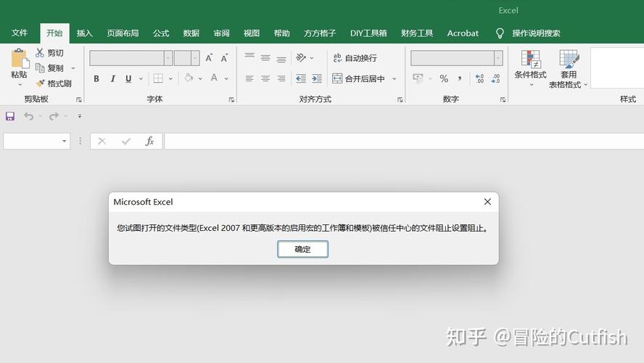
Task: Click Decrease Decimal icon
Action: [495, 78]
